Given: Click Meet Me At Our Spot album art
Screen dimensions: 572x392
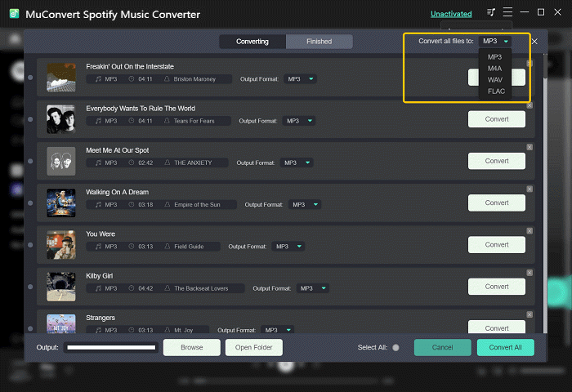Looking at the screenshot, I should coord(61,161).
